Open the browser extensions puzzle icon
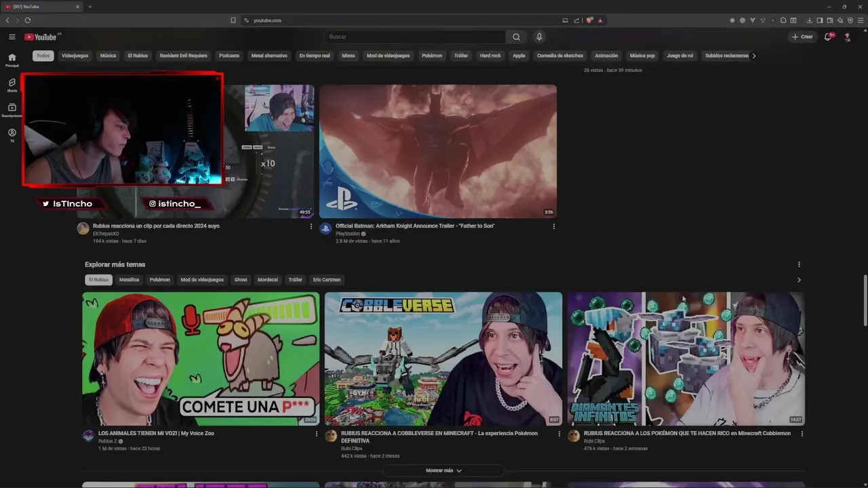Viewport: 868px width, 488px height. coord(783,20)
